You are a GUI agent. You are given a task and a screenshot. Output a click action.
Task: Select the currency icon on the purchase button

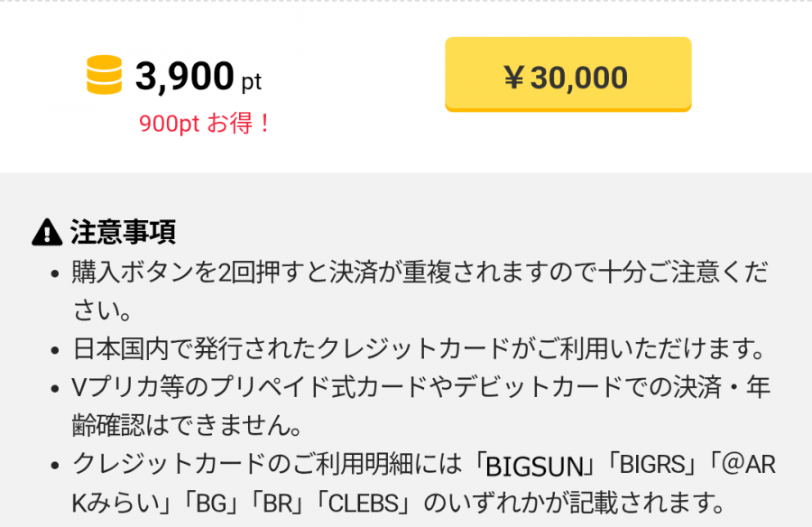[512, 77]
